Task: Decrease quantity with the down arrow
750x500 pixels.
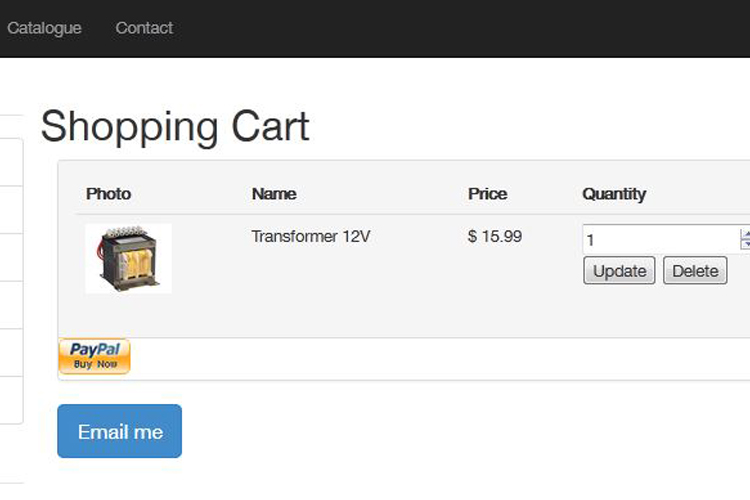Action: tap(745, 245)
